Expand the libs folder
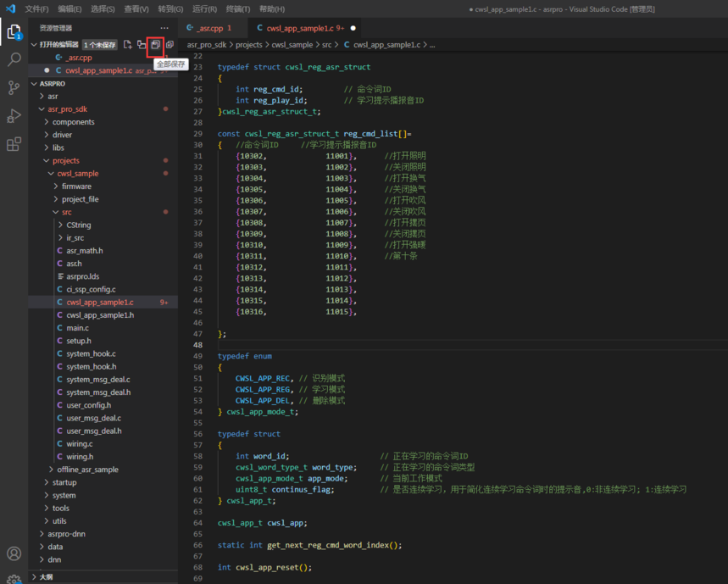This screenshot has width=728, height=584. (x=47, y=147)
